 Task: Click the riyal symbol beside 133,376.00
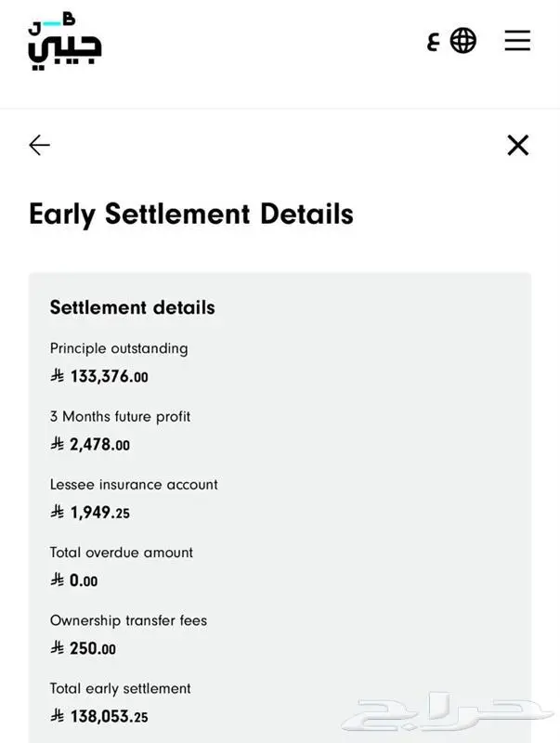(58, 376)
